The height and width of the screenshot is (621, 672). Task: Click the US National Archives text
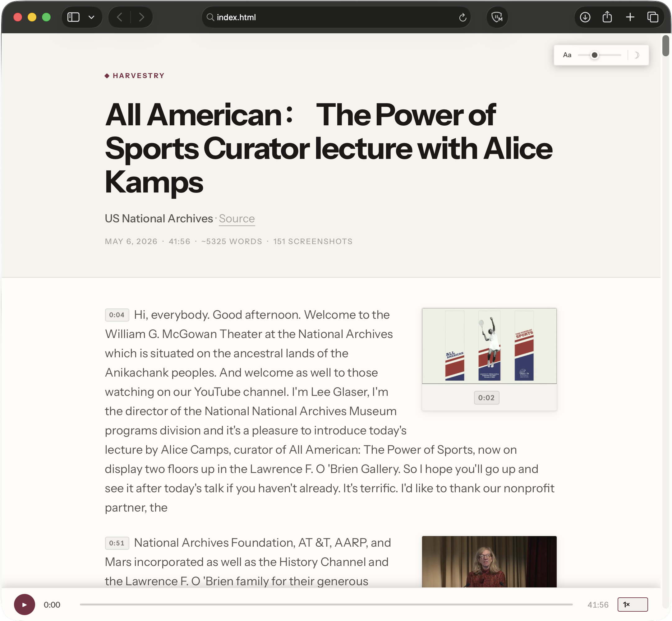pos(159,219)
